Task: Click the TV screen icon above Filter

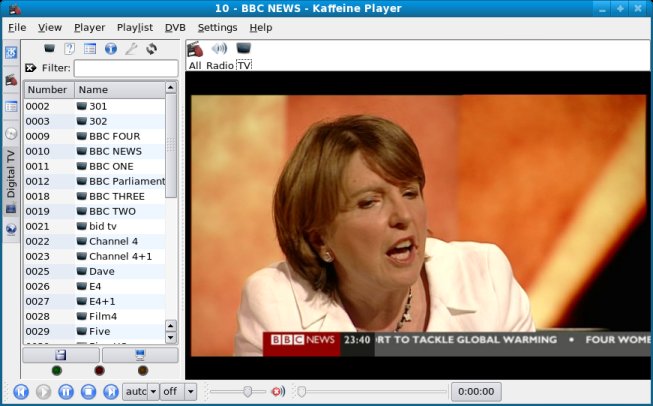Action: click(50, 49)
